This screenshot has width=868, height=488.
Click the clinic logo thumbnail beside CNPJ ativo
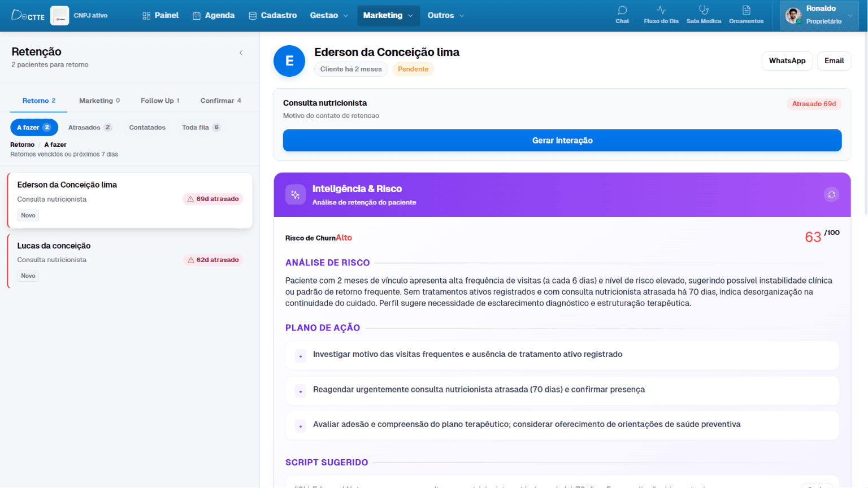click(59, 15)
